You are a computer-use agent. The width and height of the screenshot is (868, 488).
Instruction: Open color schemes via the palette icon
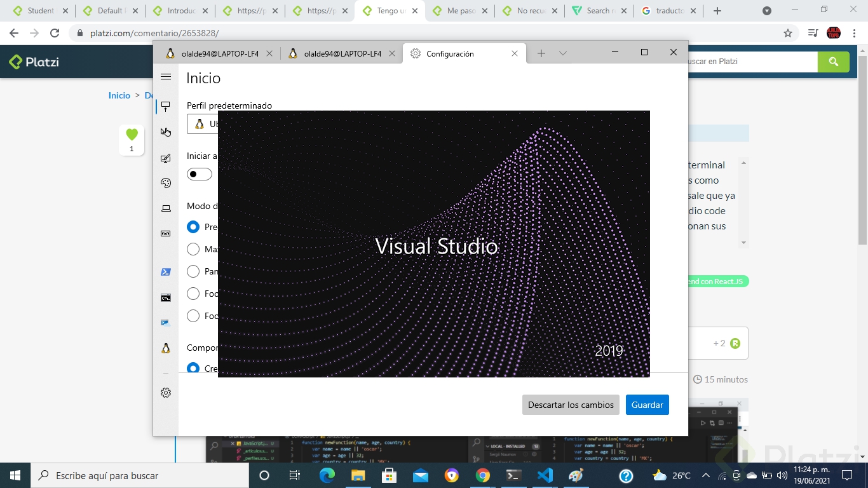click(166, 183)
